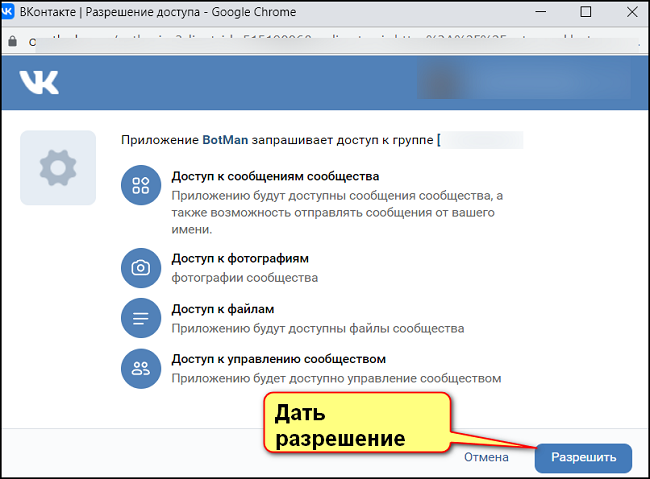The image size is (650, 479).
Task: Click the Отмена link
Action: (486, 457)
